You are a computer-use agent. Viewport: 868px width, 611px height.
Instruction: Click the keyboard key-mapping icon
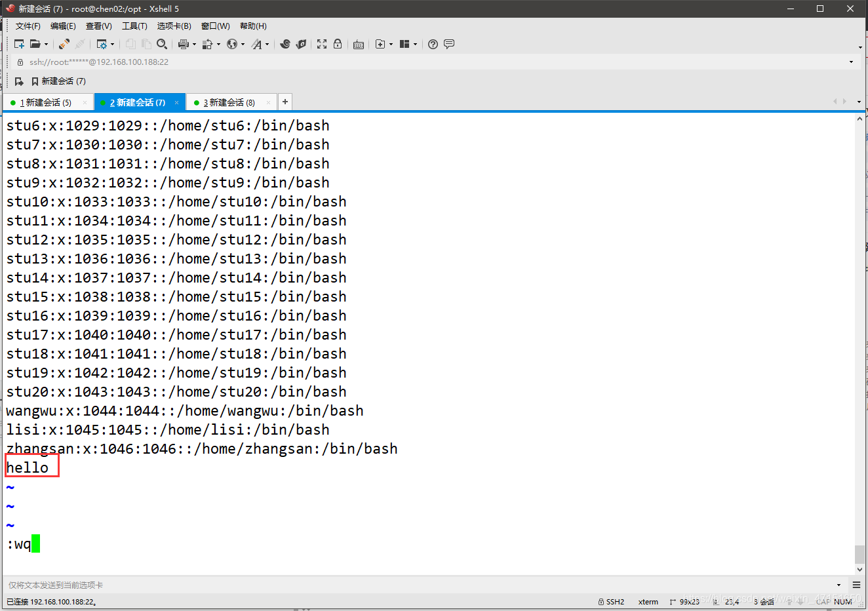tap(359, 45)
